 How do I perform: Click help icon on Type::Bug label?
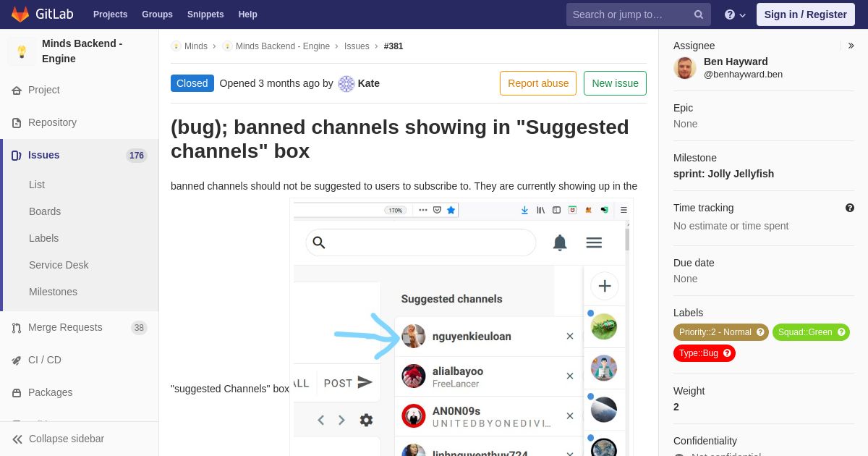click(x=727, y=353)
